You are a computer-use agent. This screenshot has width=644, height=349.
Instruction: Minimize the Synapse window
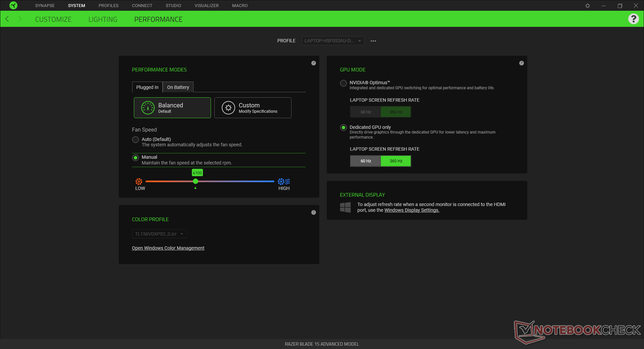[604, 6]
